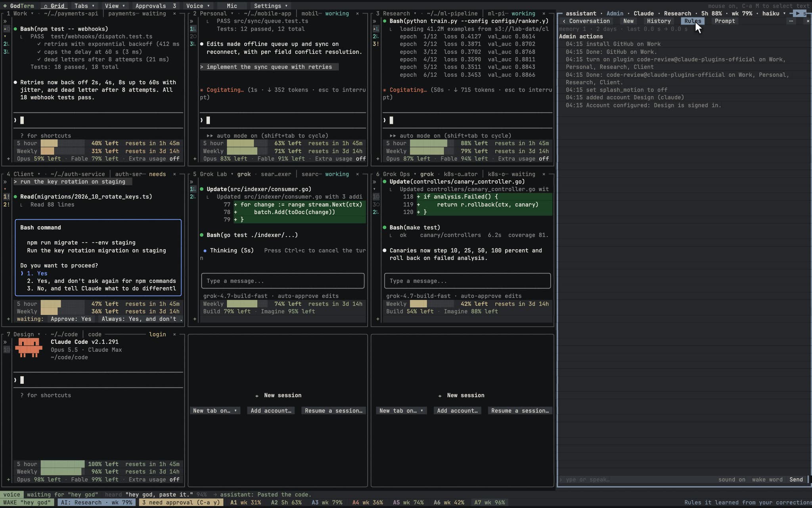Open the Voice dropdown menu
This screenshot has width=812, height=508.
click(198, 6)
